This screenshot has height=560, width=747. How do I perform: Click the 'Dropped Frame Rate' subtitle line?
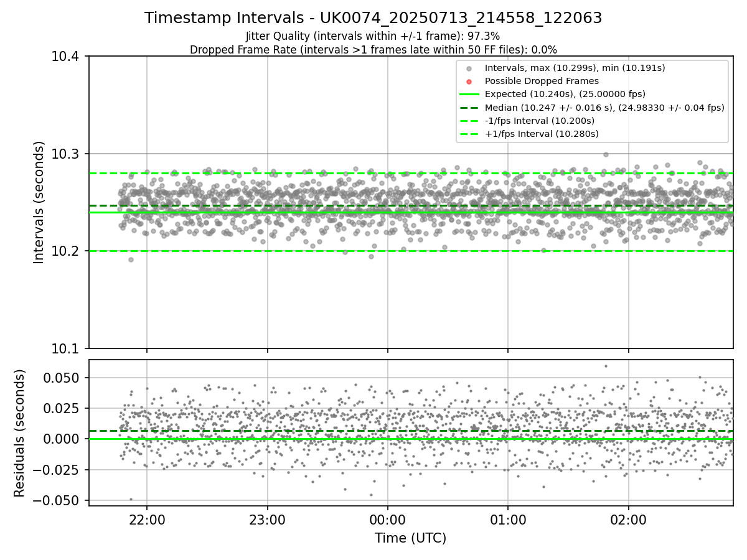tap(374, 50)
